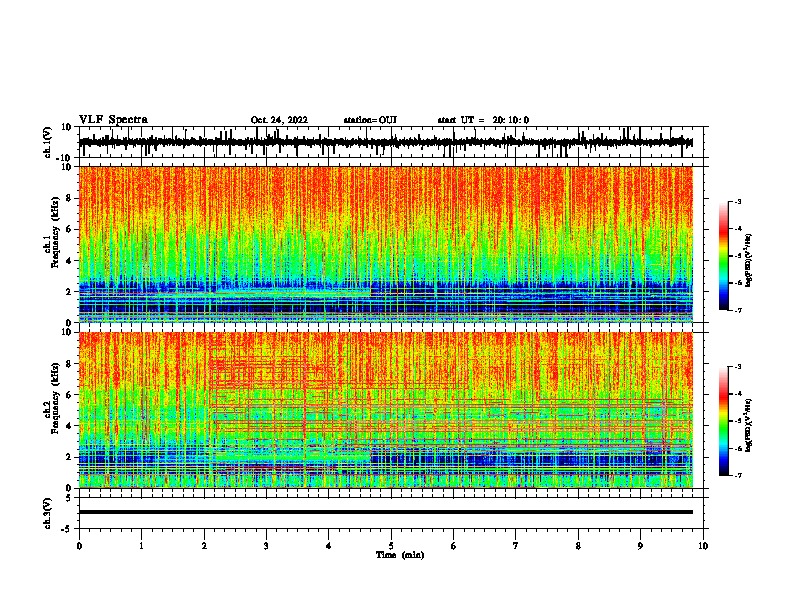Click the time axis tick label "1"
792x612 pixels.
[141, 546]
